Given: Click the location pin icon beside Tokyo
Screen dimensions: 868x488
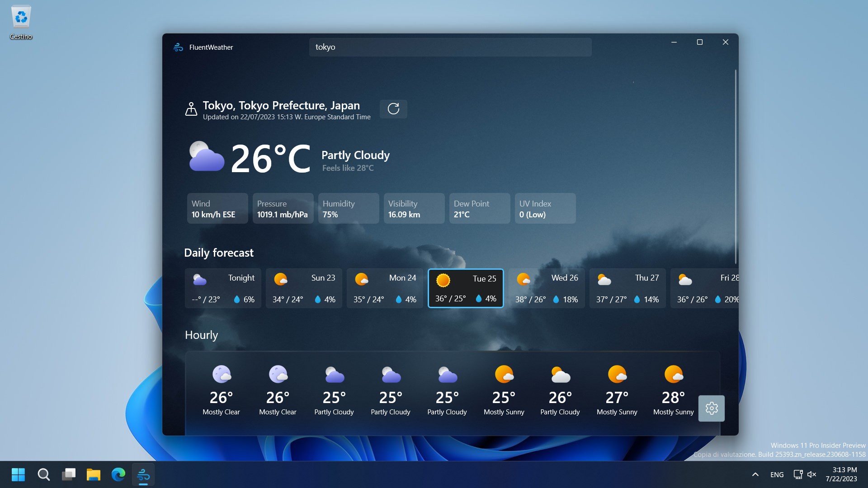Looking at the screenshot, I should coord(191,109).
